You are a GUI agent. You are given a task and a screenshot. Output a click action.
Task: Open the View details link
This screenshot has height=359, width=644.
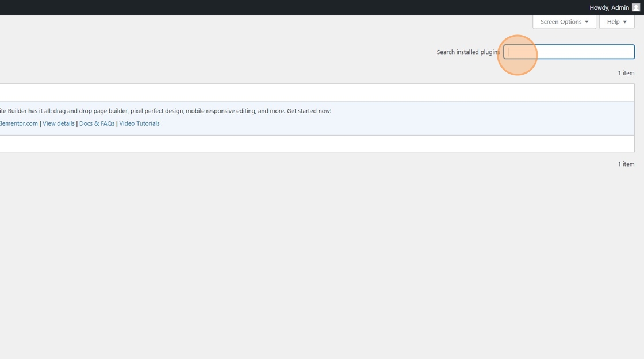coord(59,123)
